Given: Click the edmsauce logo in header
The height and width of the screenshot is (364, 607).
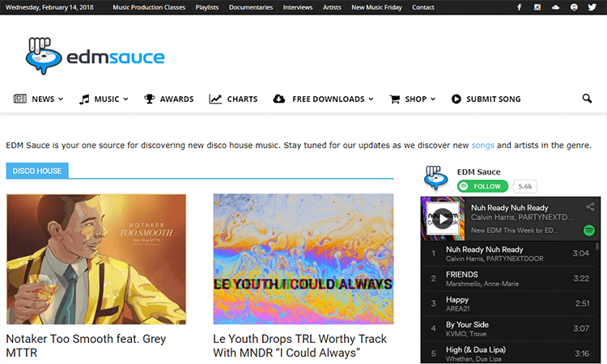Looking at the screenshot, I should tap(96, 56).
